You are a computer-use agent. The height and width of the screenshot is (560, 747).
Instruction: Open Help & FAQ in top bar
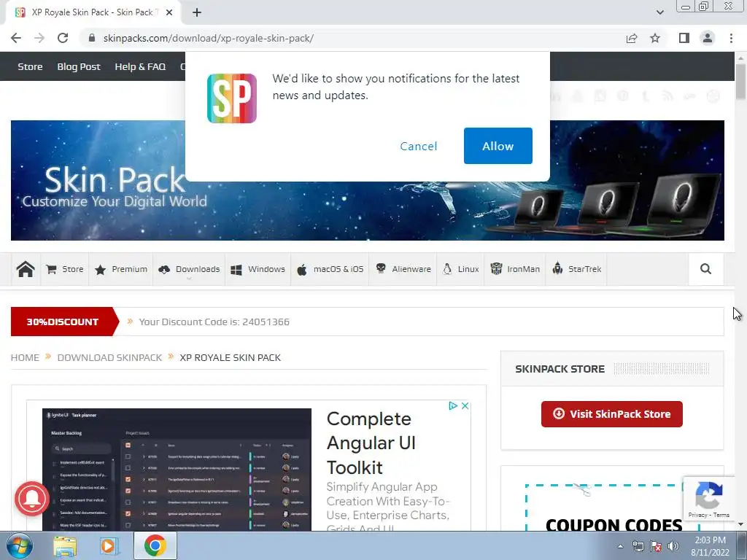point(140,66)
